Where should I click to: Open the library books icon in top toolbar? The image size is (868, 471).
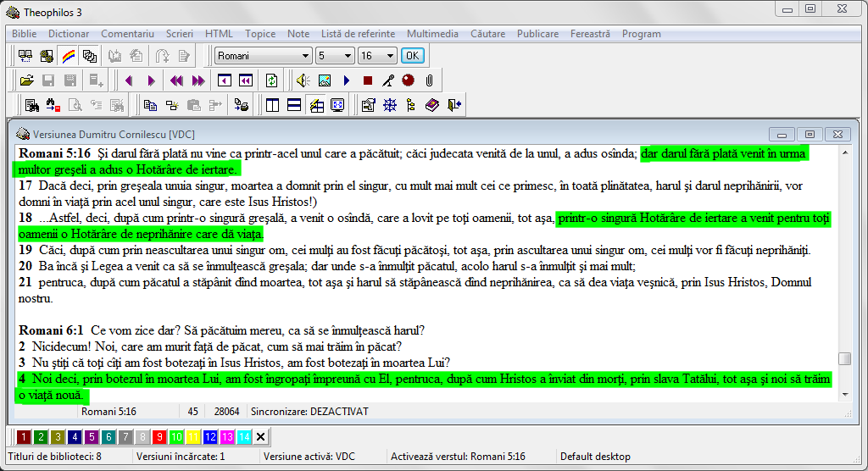[25, 56]
